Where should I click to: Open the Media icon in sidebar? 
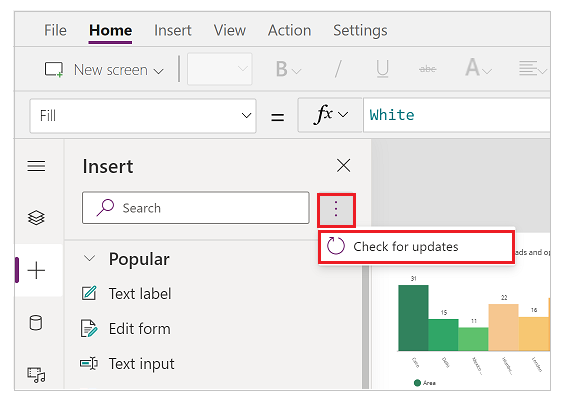pyautogui.click(x=36, y=375)
